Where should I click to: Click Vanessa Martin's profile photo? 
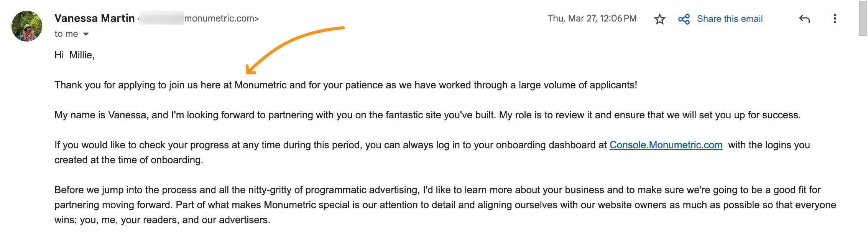(27, 26)
